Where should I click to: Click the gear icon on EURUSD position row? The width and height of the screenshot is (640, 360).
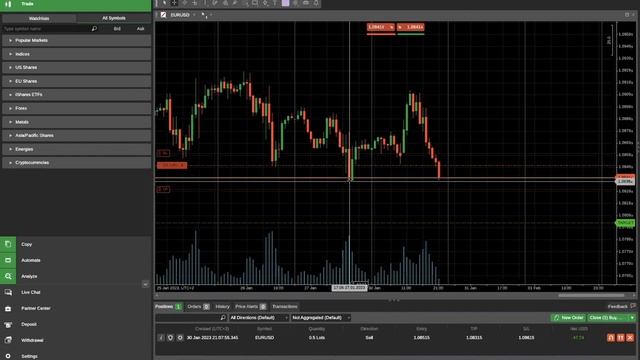point(180,338)
